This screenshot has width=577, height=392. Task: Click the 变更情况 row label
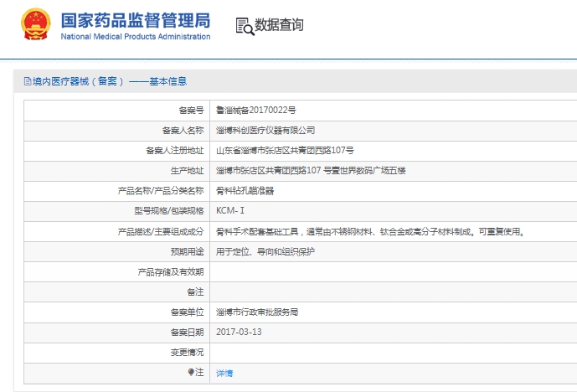pyautogui.click(x=187, y=353)
